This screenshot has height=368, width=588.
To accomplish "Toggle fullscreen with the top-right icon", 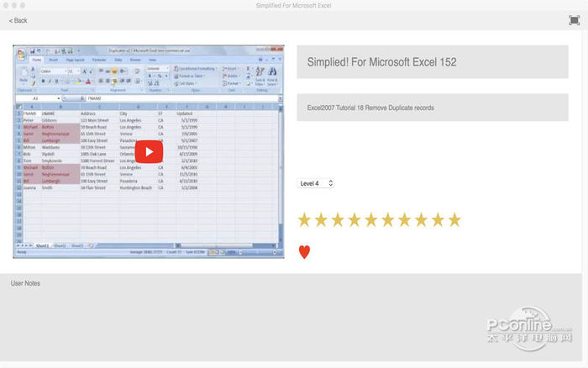I will pyautogui.click(x=574, y=20).
